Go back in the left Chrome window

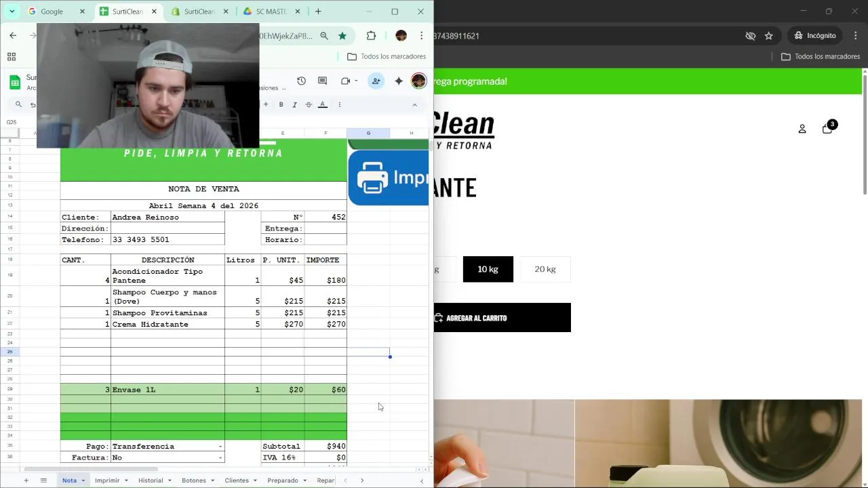click(13, 35)
